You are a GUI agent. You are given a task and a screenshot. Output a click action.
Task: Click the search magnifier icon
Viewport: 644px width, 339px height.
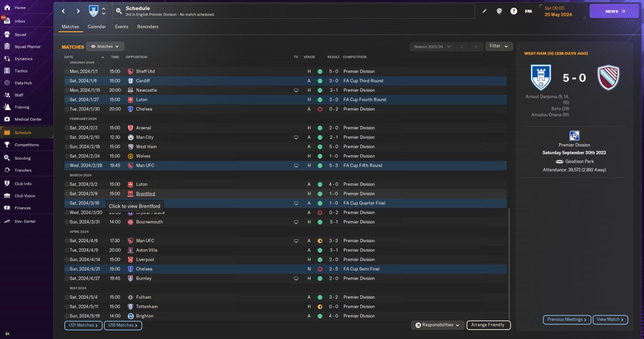[x=118, y=11]
